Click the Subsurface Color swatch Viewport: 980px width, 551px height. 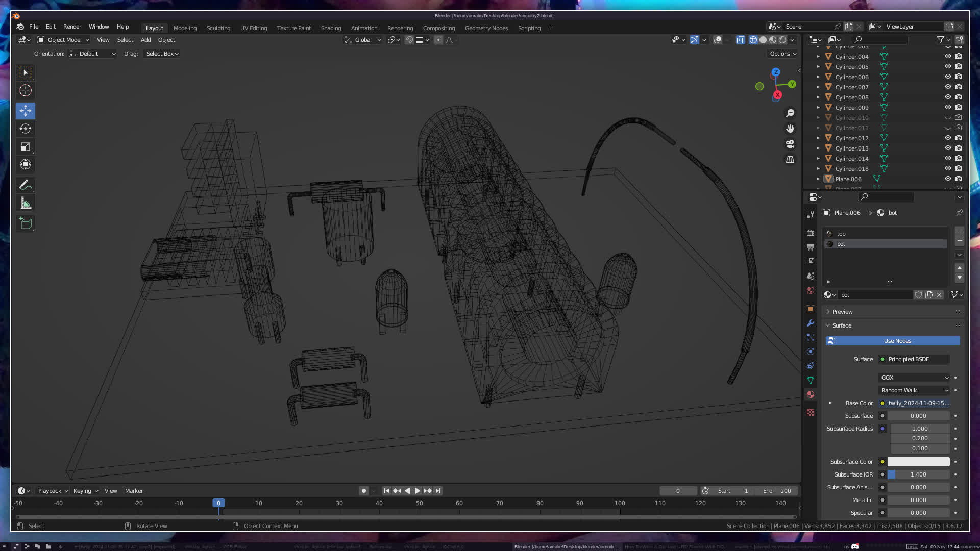[x=918, y=462]
